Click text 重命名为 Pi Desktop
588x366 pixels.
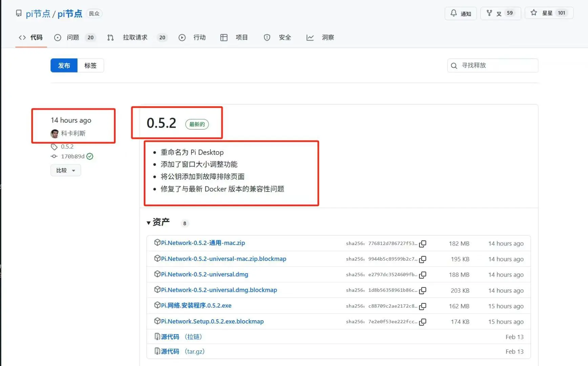(x=192, y=152)
